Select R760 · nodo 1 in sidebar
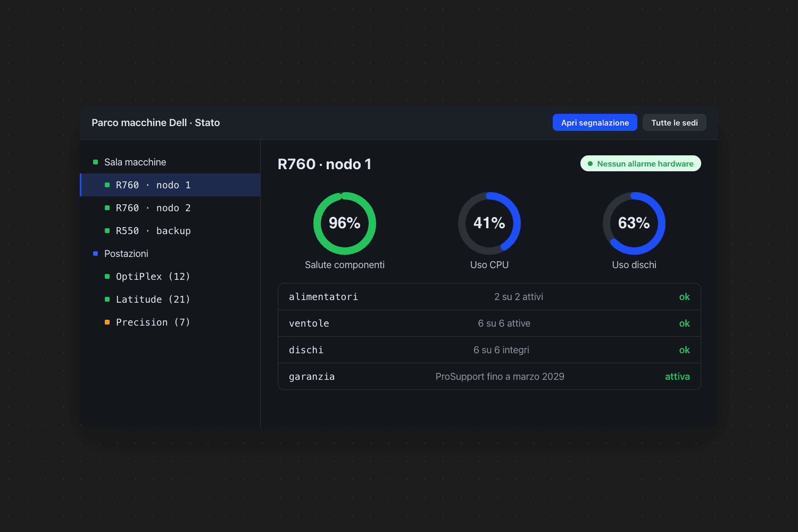The image size is (798, 532). [x=170, y=185]
